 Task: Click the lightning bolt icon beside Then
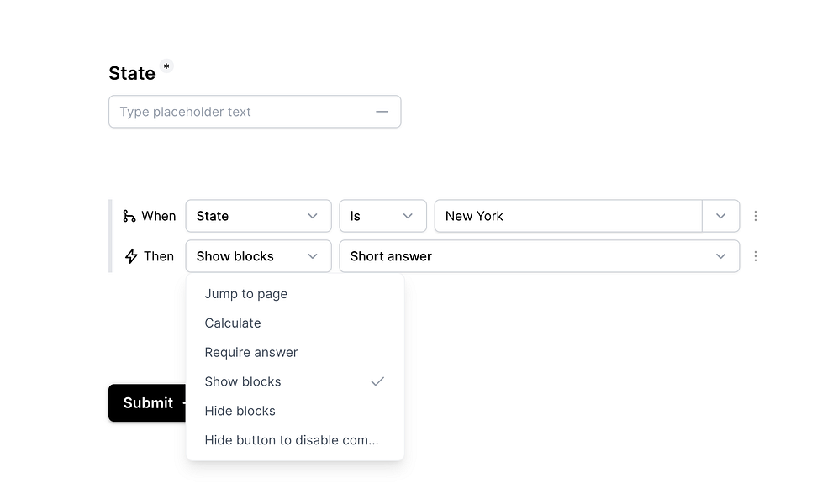tap(130, 256)
